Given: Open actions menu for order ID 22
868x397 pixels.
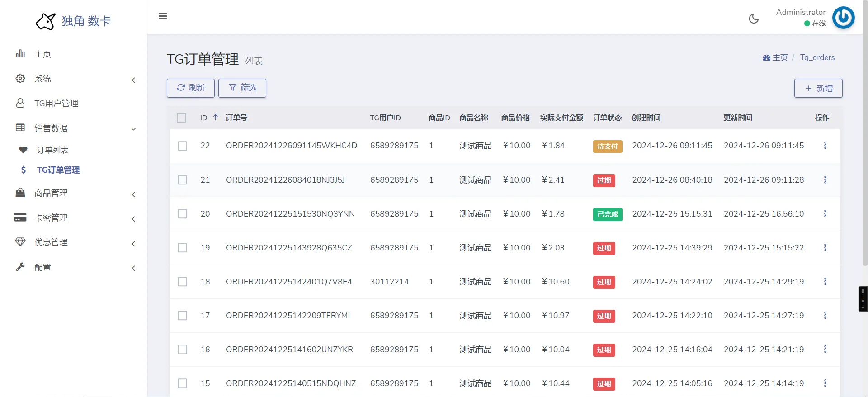Looking at the screenshot, I should [825, 145].
